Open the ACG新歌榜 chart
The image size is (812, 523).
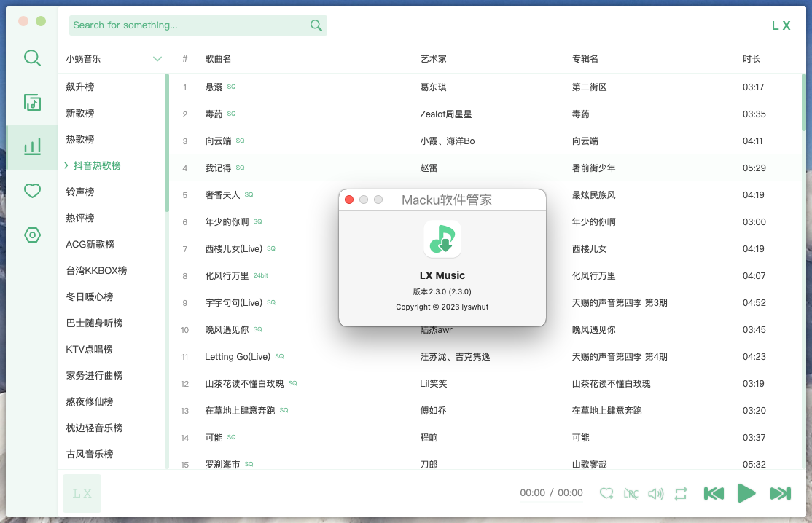click(x=90, y=244)
